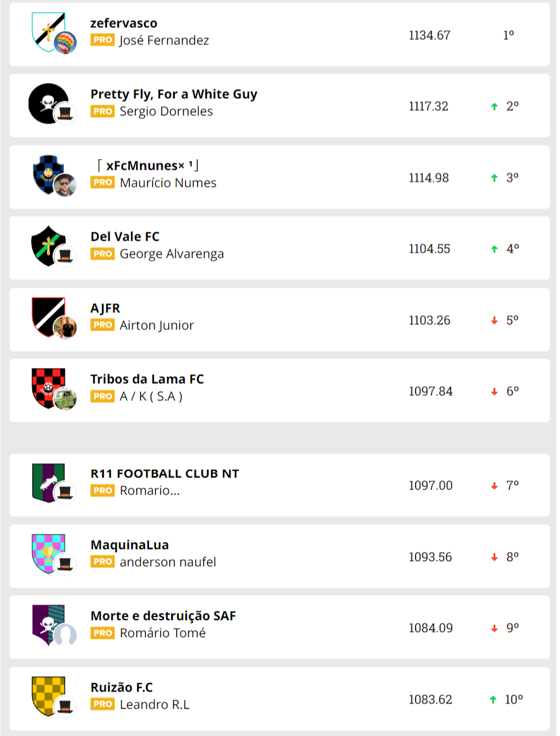Open Del Vale FC team name
Viewport: 560px width, 736px height.
(x=125, y=236)
